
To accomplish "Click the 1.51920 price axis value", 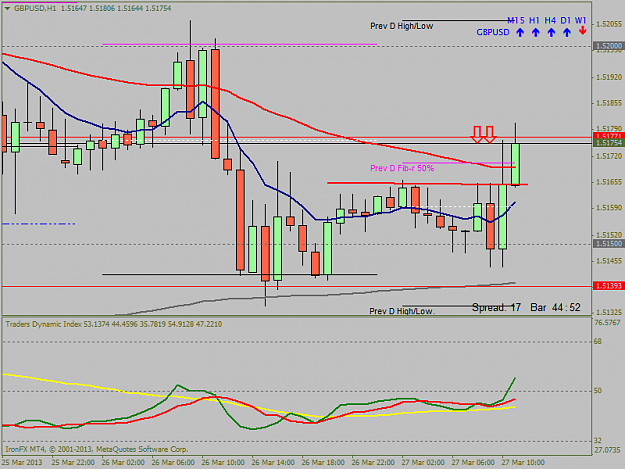I will pyautogui.click(x=609, y=77).
